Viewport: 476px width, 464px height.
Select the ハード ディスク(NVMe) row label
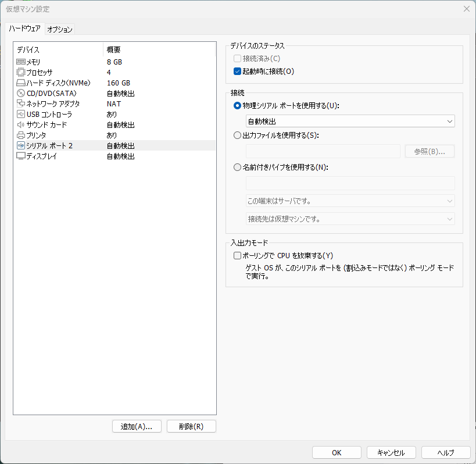point(58,83)
